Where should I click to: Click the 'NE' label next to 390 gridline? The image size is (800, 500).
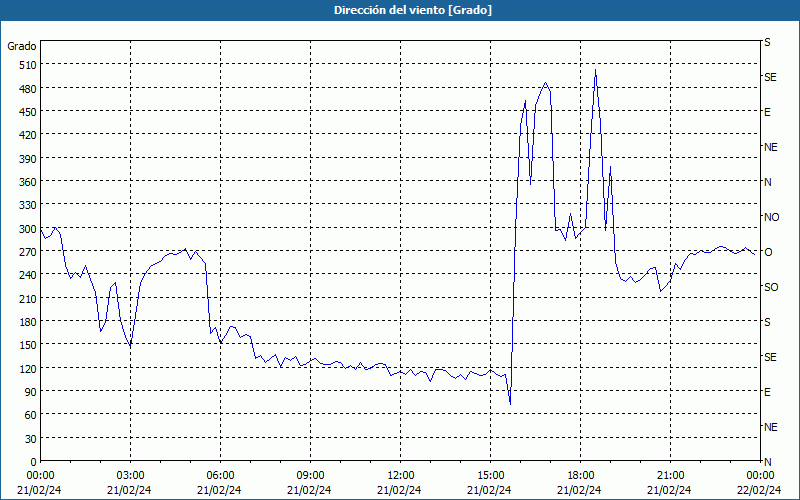click(x=770, y=147)
